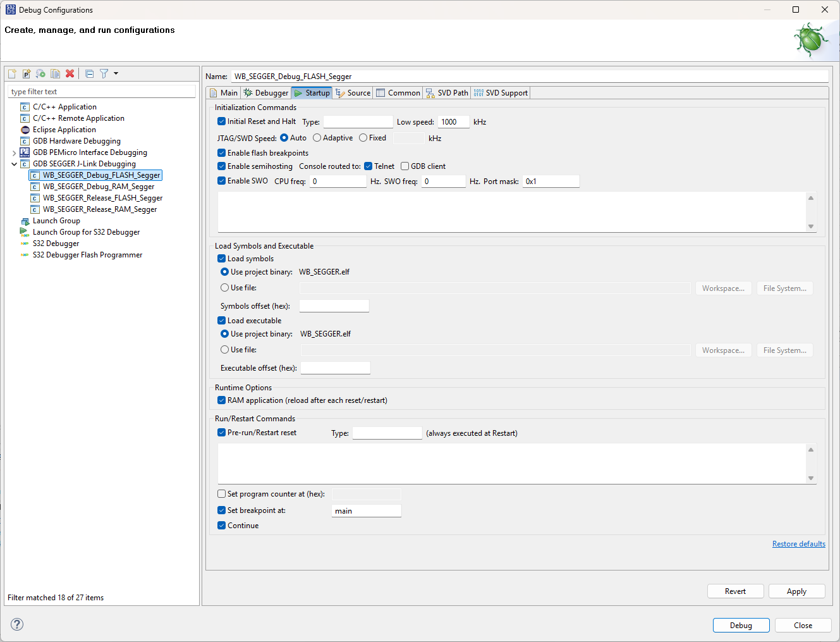The width and height of the screenshot is (840, 642).
Task: Select Auto JTAG/SWD speed
Action: pyautogui.click(x=284, y=138)
